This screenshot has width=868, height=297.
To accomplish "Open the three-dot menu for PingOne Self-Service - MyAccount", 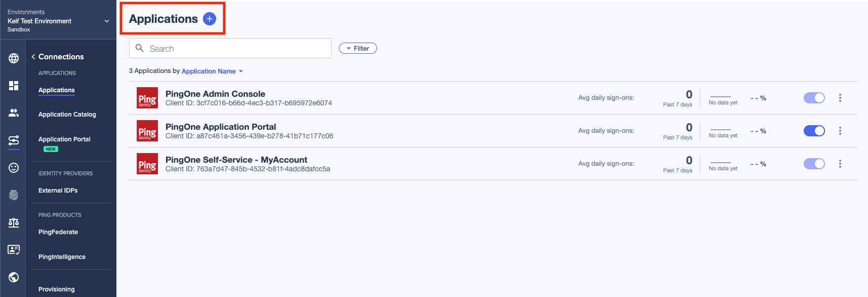I will [x=840, y=164].
